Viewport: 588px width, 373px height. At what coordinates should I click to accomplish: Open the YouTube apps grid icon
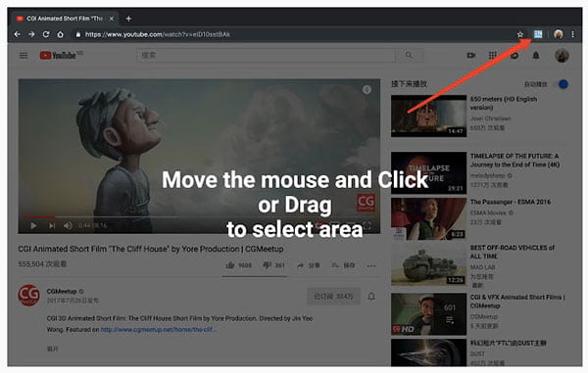[x=493, y=56]
